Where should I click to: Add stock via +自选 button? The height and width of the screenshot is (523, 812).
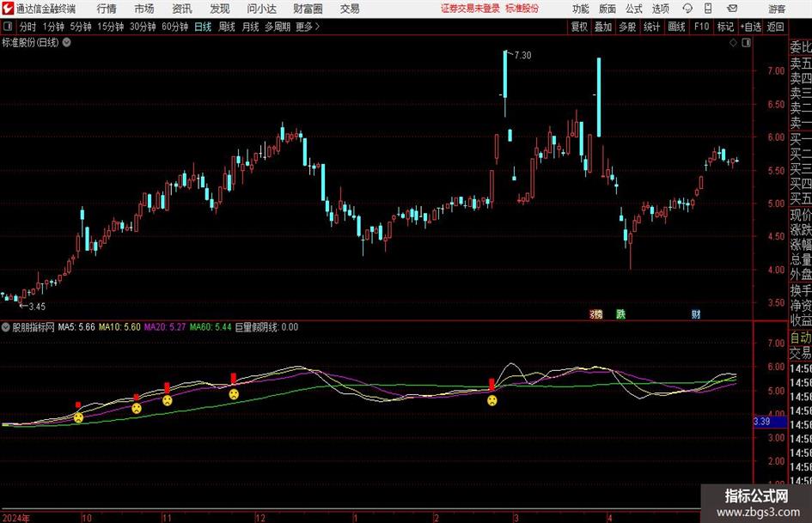tap(750, 27)
